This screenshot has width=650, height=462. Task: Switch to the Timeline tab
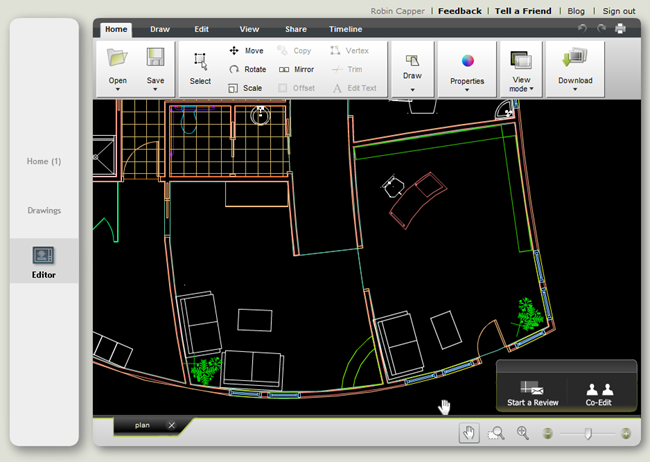345,30
